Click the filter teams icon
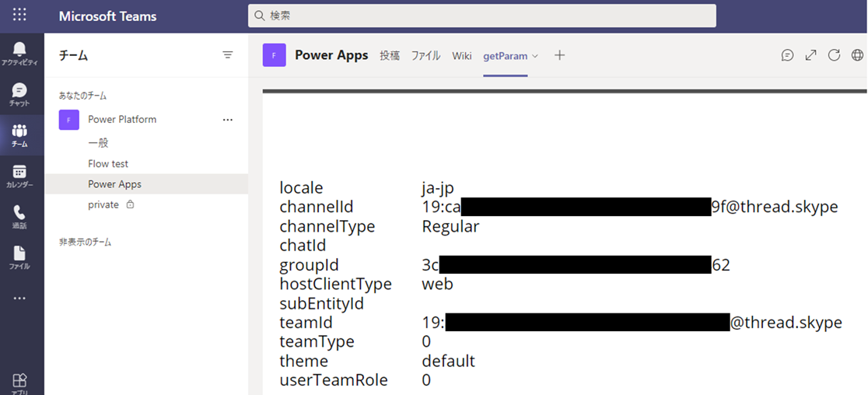 pyautogui.click(x=228, y=54)
